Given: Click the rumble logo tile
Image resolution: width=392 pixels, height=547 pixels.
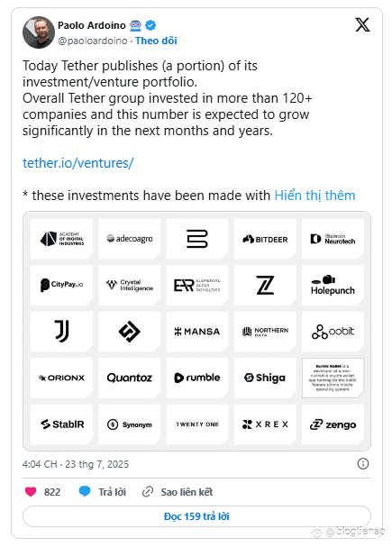Looking at the screenshot, I should click(197, 378).
